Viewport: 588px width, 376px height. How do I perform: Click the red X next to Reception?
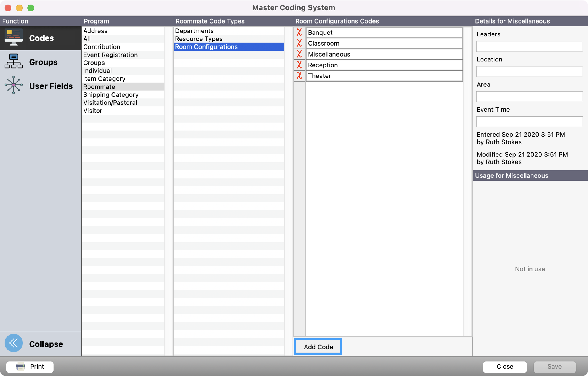(x=299, y=65)
